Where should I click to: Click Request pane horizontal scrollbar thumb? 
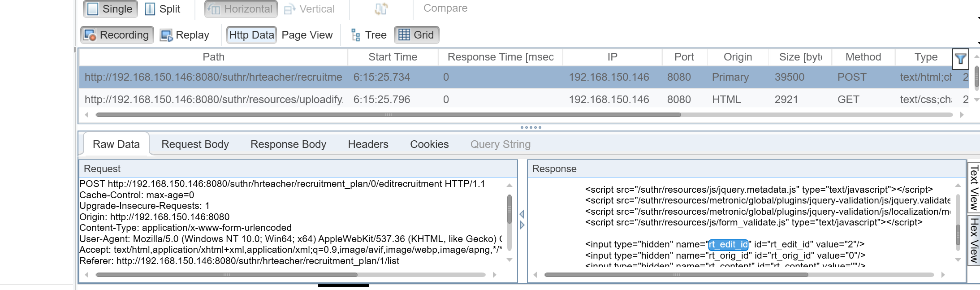227,275
